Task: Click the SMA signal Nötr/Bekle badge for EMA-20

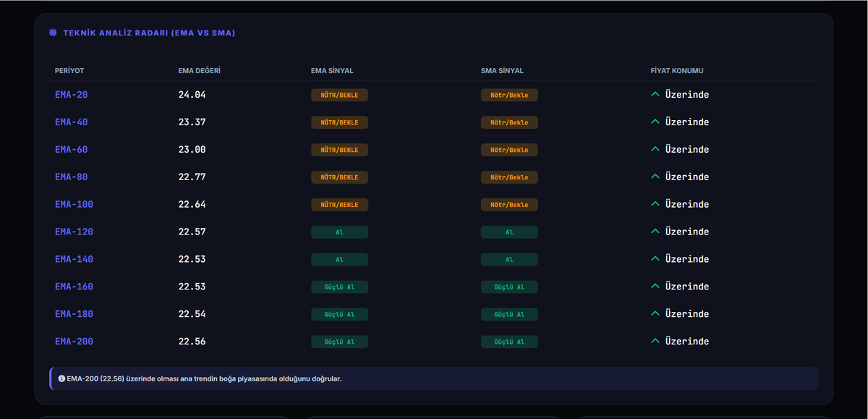Action: [x=509, y=95]
